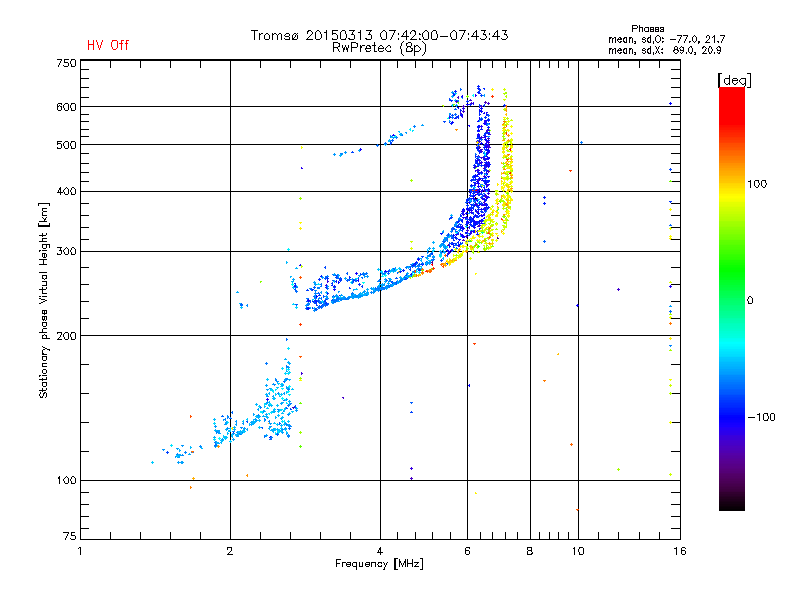Click the colorbar label '-100'
800x600 pixels.
[x=761, y=417]
